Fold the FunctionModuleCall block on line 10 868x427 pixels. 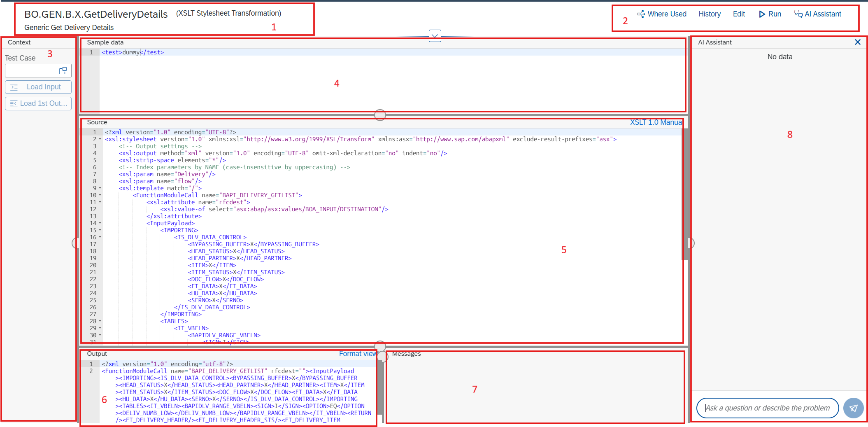pyautogui.click(x=100, y=195)
